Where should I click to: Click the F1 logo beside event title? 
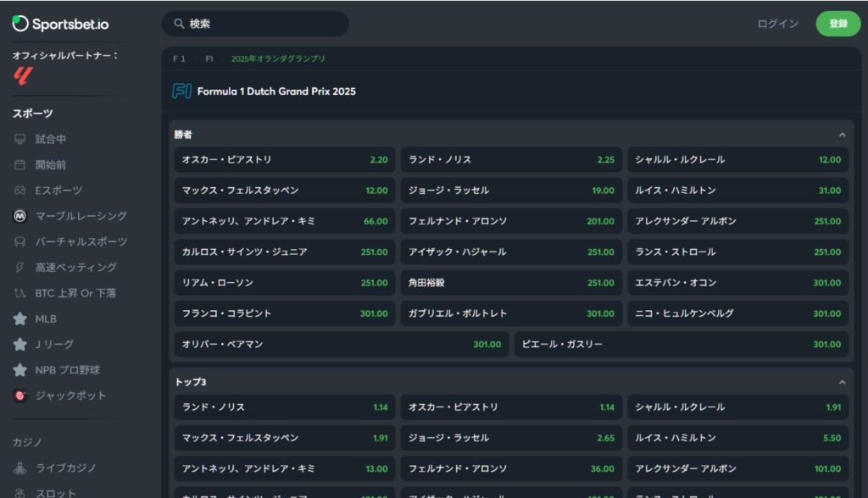click(x=182, y=91)
